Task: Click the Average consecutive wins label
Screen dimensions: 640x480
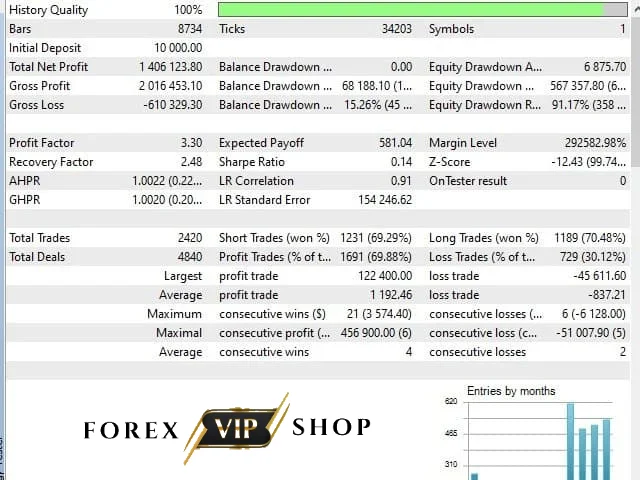Action: click(x=264, y=352)
